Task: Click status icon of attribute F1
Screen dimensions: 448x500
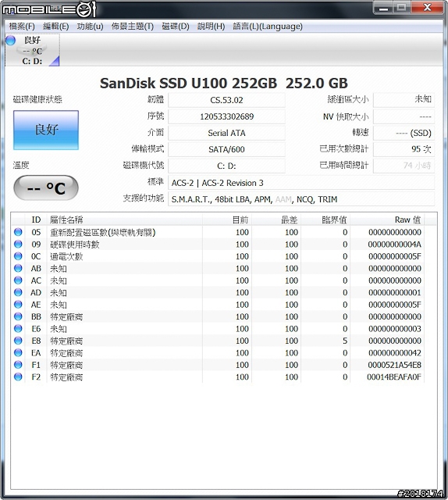Action: click(18, 365)
